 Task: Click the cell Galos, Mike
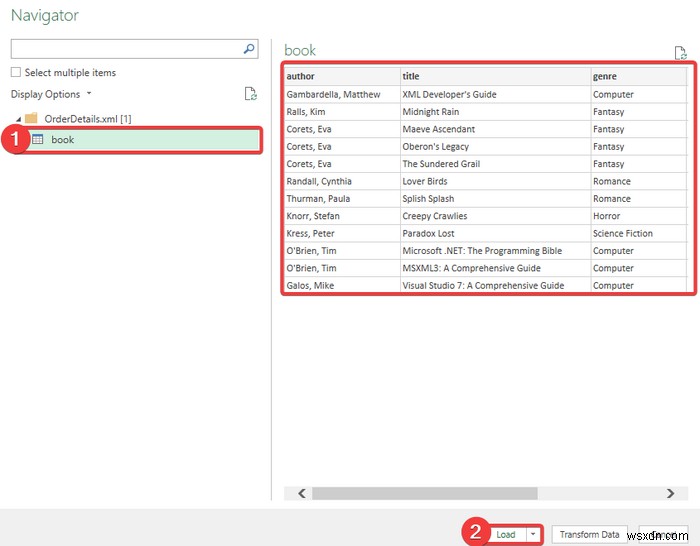click(x=342, y=285)
